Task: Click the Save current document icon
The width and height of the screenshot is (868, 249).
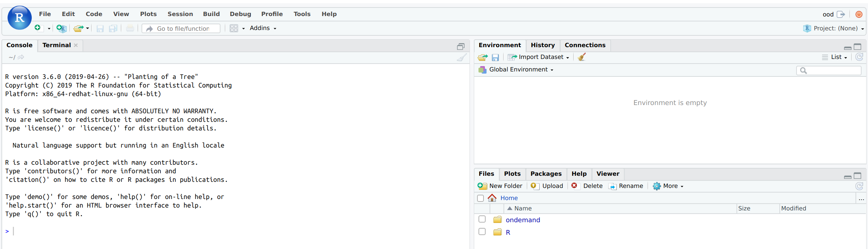Action: click(x=100, y=28)
